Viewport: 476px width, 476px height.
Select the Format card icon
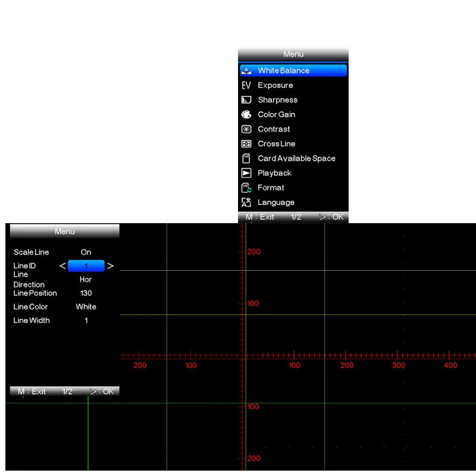pyautogui.click(x=246, y=187)
